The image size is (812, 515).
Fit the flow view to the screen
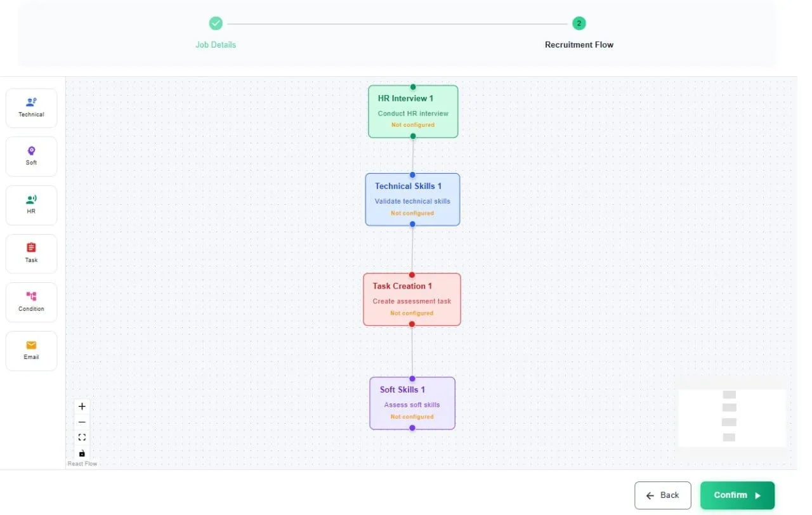[x=82, y=438]
